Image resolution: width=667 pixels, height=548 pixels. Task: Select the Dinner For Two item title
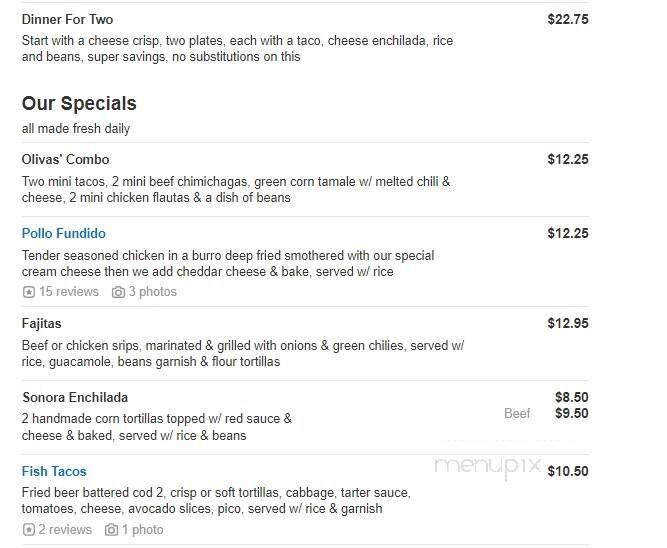tap(67, 19)
